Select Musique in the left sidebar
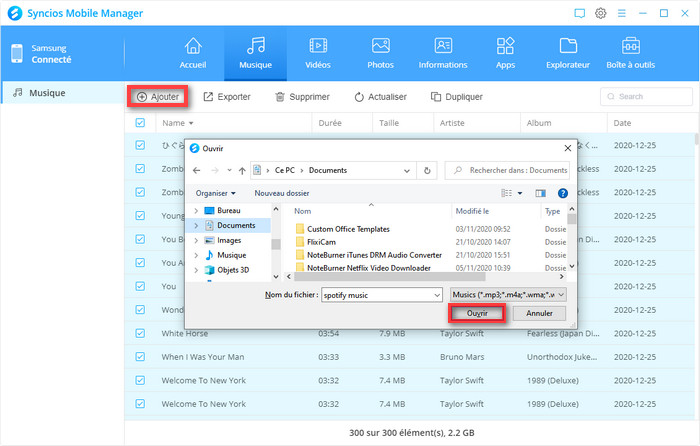 (47, 93)
